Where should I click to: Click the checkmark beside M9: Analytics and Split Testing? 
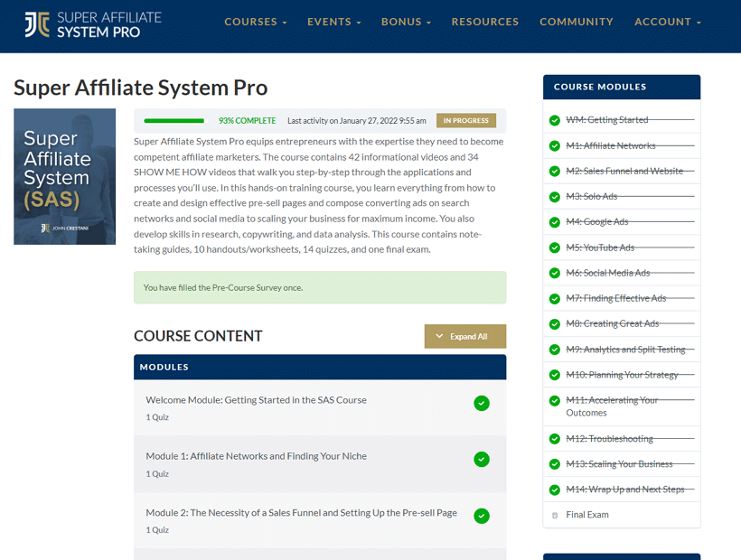[555, 350]
